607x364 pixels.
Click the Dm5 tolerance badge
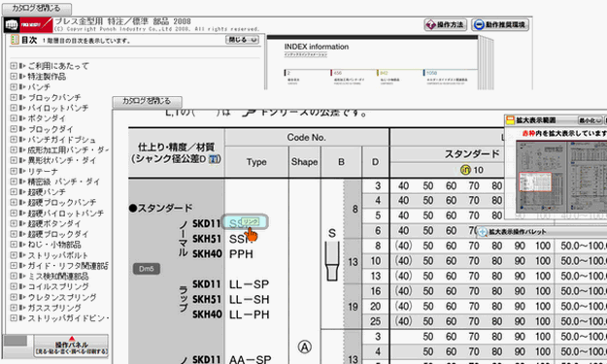pos(147,269)
